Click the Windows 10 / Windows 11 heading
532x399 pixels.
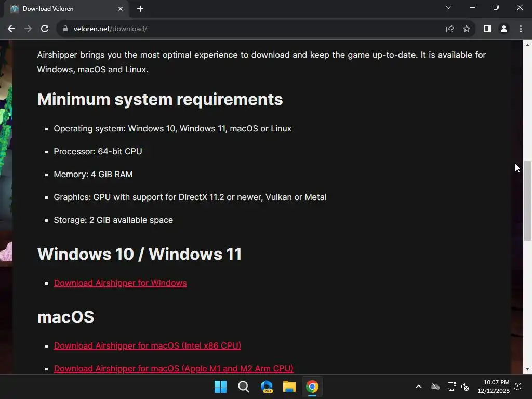139,254
